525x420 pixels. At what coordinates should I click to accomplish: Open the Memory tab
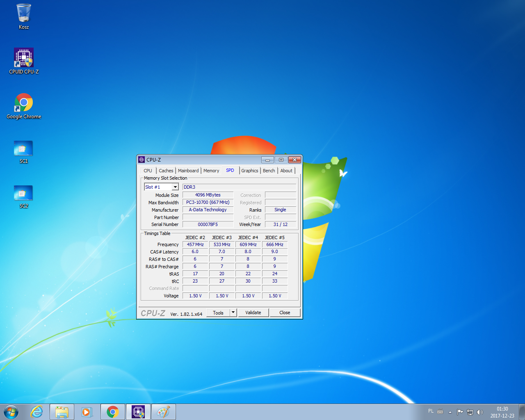pos(211,171)
